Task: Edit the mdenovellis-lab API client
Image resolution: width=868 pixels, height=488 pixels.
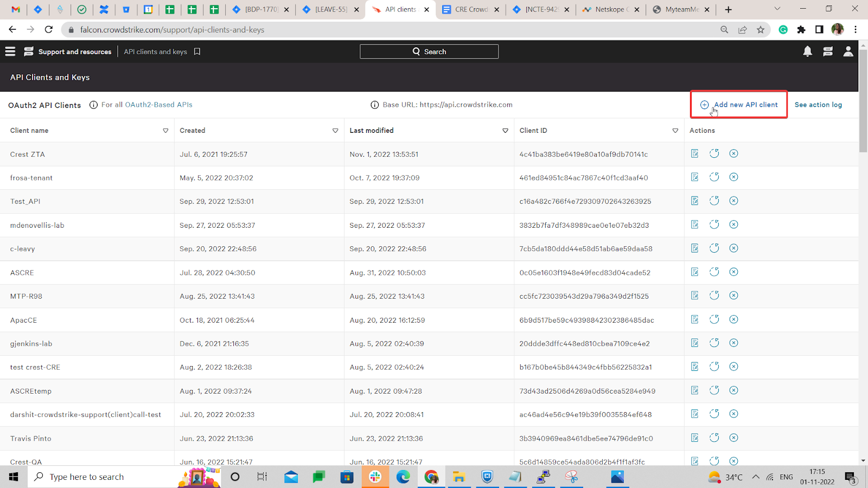Action: pos(695,224)
